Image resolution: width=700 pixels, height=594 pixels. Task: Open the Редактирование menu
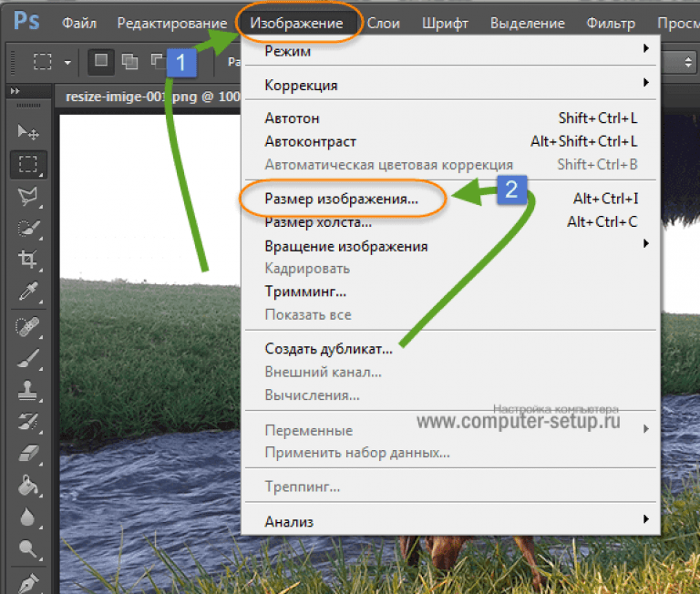(172, 23)
